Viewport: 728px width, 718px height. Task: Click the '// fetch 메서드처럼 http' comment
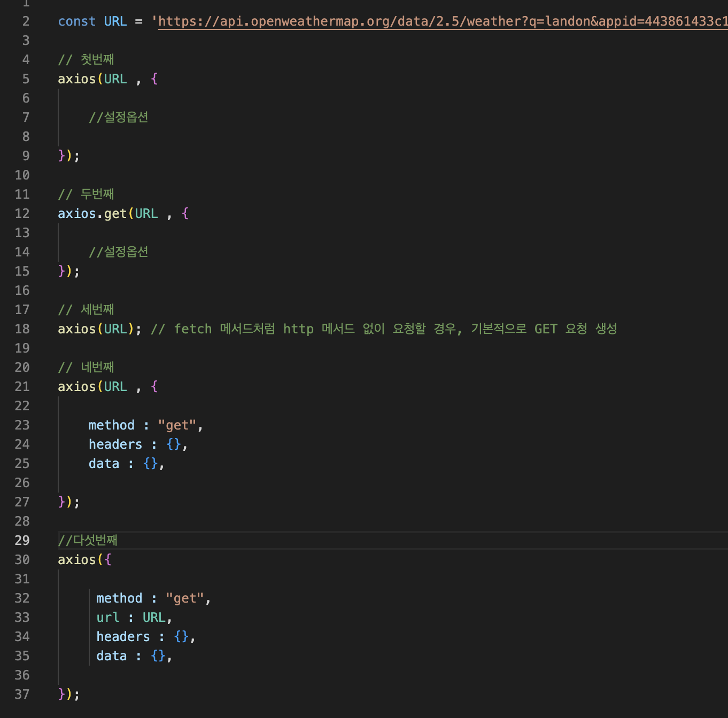click(x=232, y=329)
